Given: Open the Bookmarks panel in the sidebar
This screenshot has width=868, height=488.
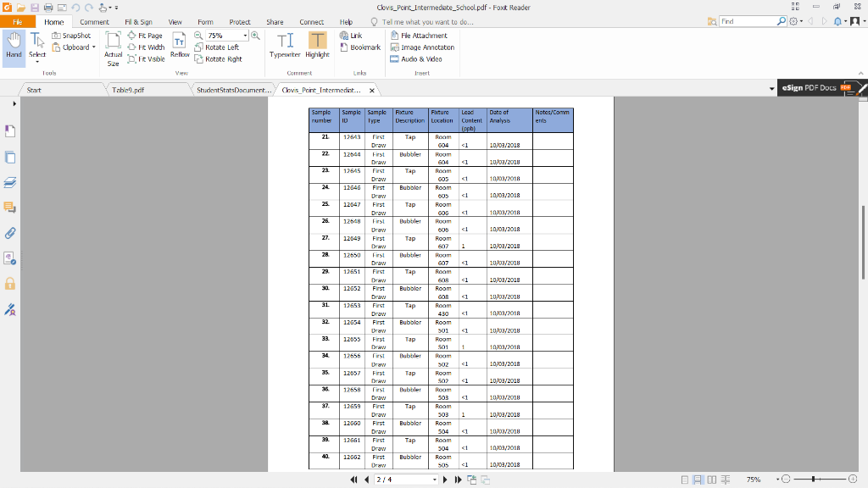Looking at the screenshot, I should coord(11,130).
